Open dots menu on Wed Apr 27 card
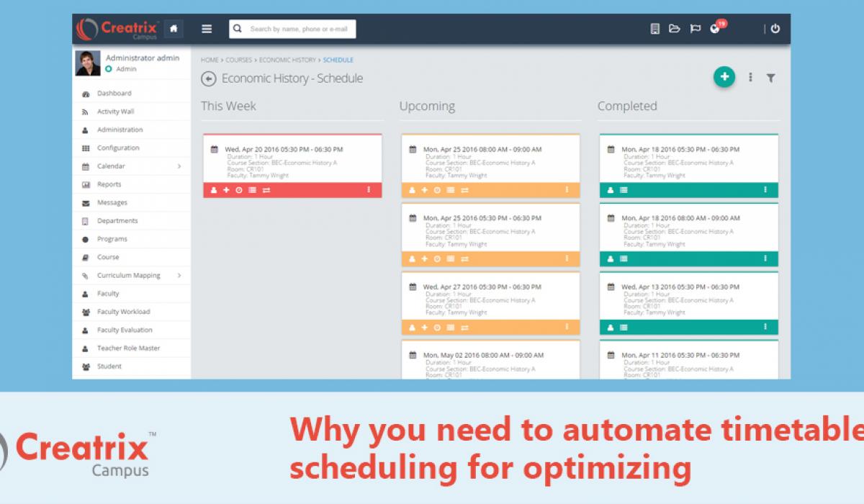The width and height of the screenshot is (864, 504). click(x=567, y=327)
